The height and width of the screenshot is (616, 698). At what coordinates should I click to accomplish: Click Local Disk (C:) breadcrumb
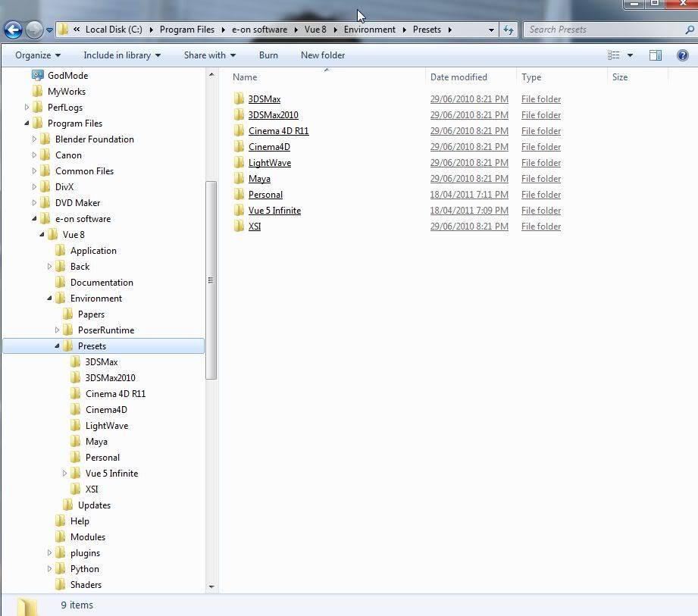pos(114,30)
